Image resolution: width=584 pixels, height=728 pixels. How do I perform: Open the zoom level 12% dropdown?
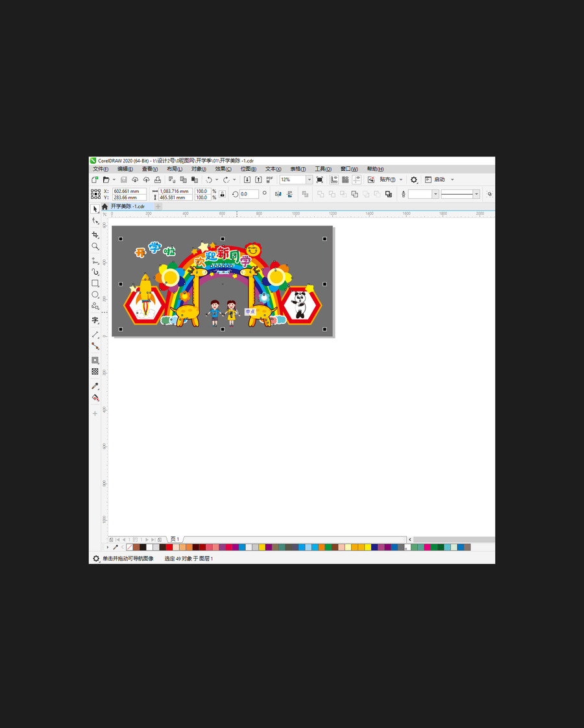coord(310,180)
